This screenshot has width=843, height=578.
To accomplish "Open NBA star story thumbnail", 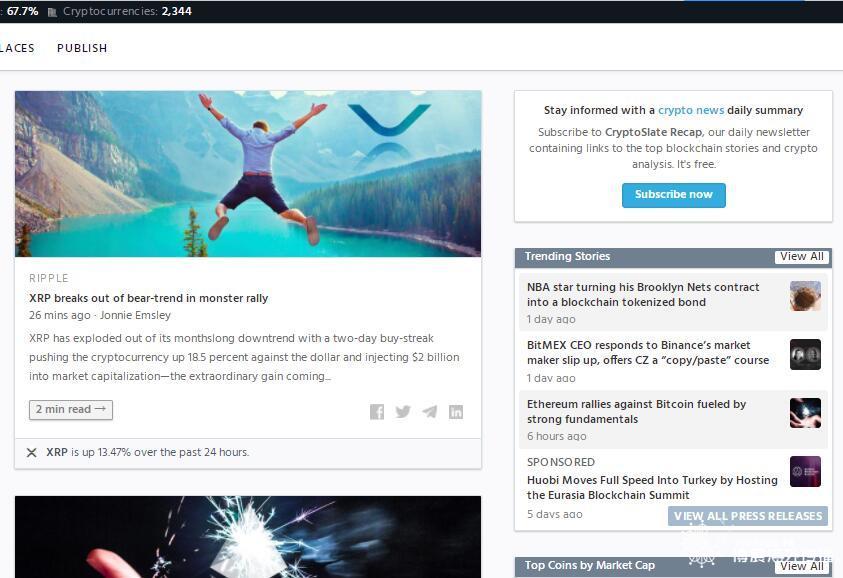I will point(805,296).
